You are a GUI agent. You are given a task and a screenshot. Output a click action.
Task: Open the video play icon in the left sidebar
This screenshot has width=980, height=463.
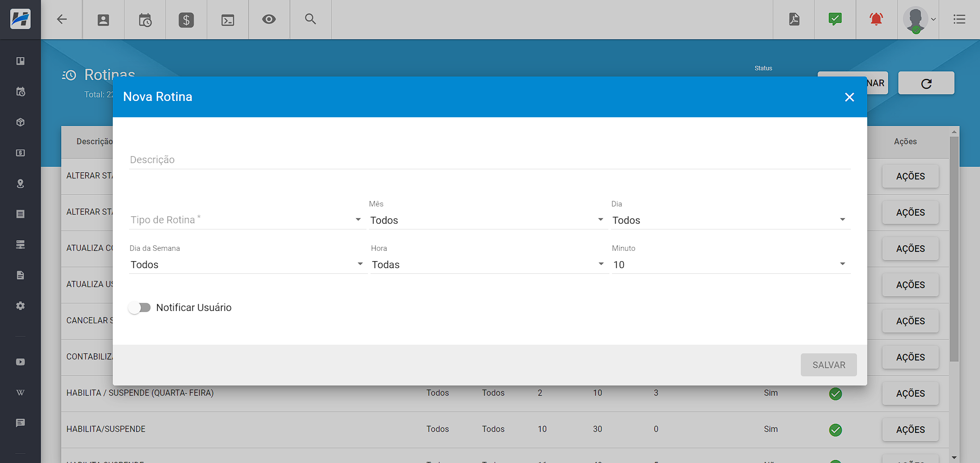tap(20, 362)
